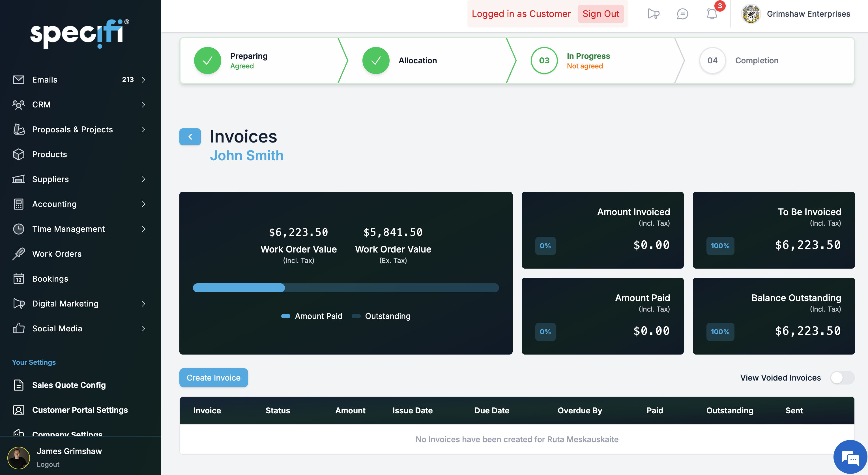The height and width of the screenshot is (475, 868).
Task: Click the Create Invoice button
Action: click(x=213, y=378)
